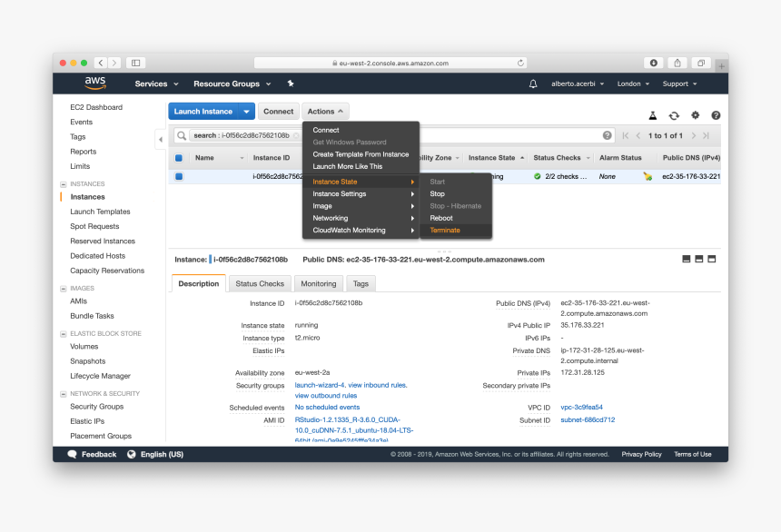
Task: Refresh the instances list
Action: (x=674, y=115)
